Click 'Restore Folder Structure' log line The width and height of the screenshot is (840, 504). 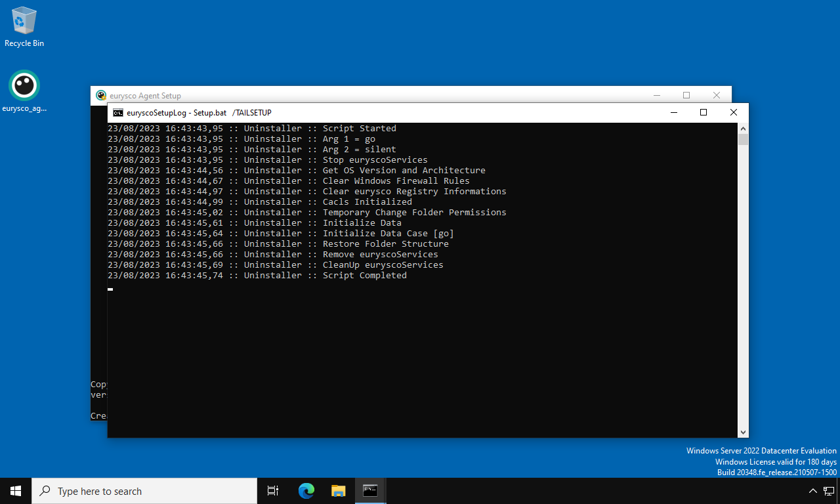pyautogui.click(x=278, y=244)
